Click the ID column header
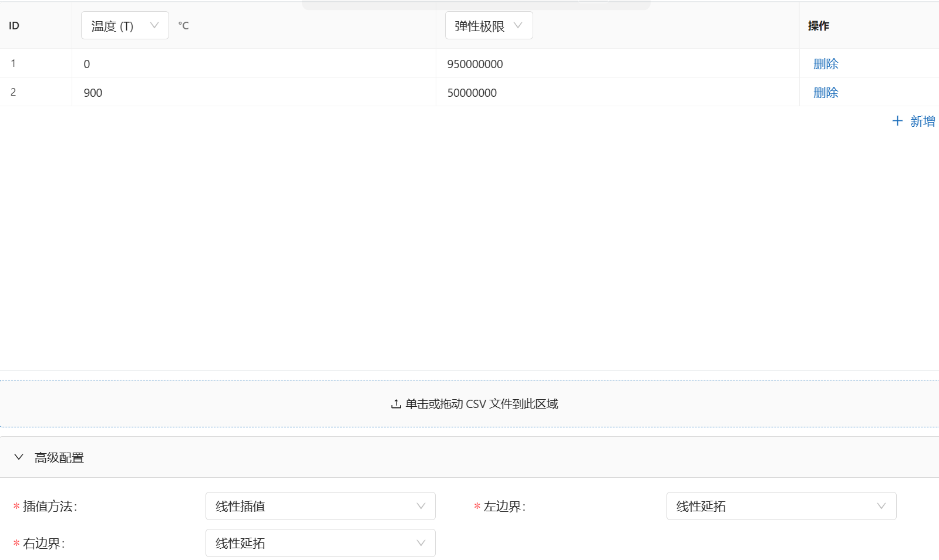The width and height of the screenshot is (939, 560). 14,26
